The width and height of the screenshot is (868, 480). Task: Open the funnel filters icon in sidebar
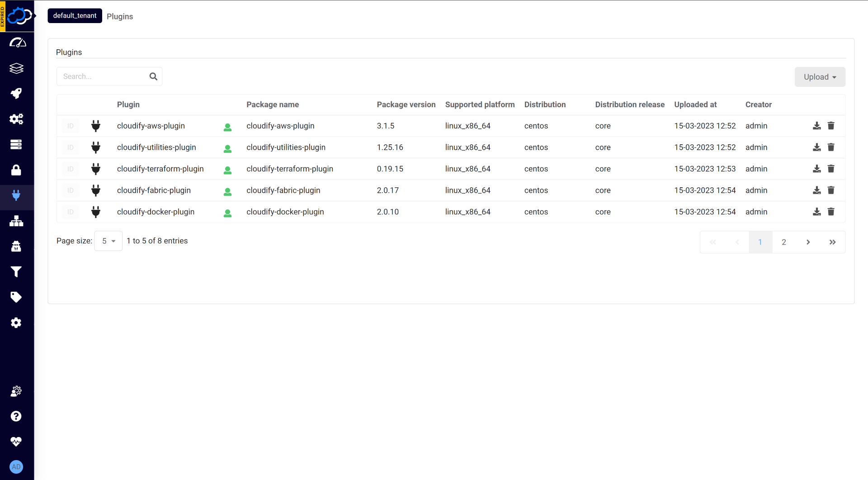pos(16,272)
